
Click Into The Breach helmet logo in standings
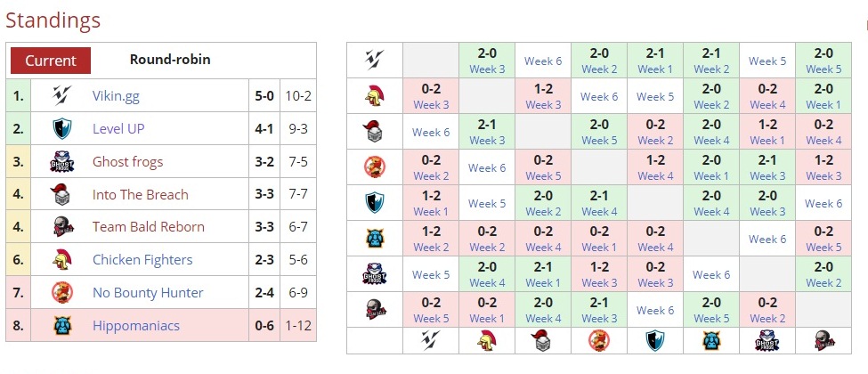click(61, 194)
